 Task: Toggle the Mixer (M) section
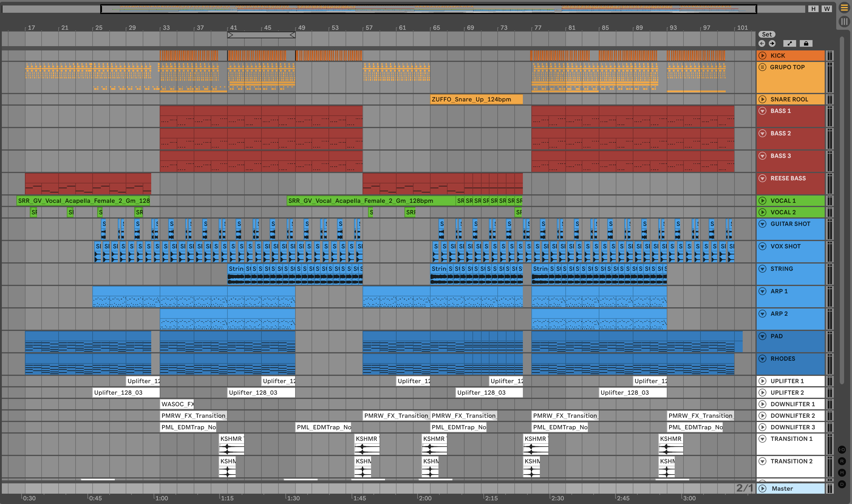pos(842,473)
